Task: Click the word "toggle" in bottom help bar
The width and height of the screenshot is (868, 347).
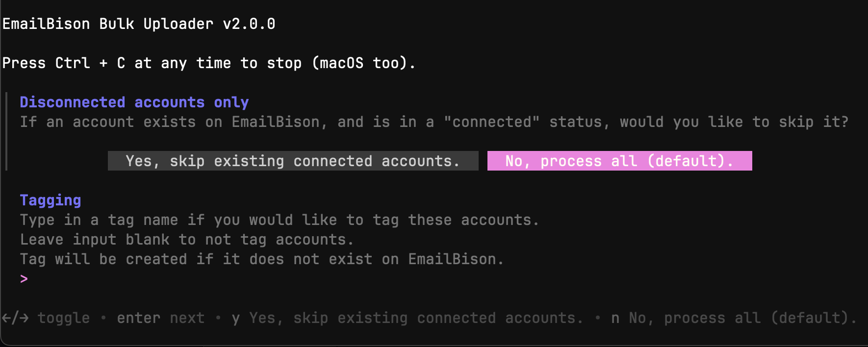Action: click(x=64, y=319)
